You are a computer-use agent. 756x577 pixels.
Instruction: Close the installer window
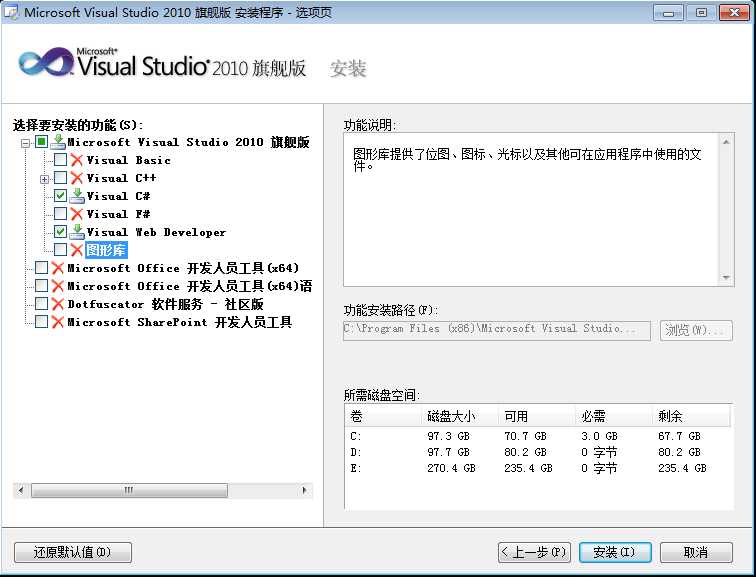pos(734,13)
